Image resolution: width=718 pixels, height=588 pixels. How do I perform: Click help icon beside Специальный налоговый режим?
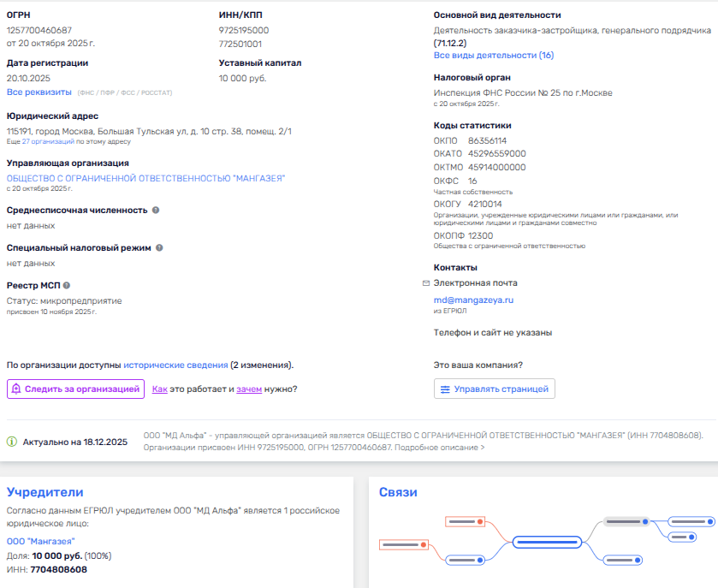tap(159, 247)
